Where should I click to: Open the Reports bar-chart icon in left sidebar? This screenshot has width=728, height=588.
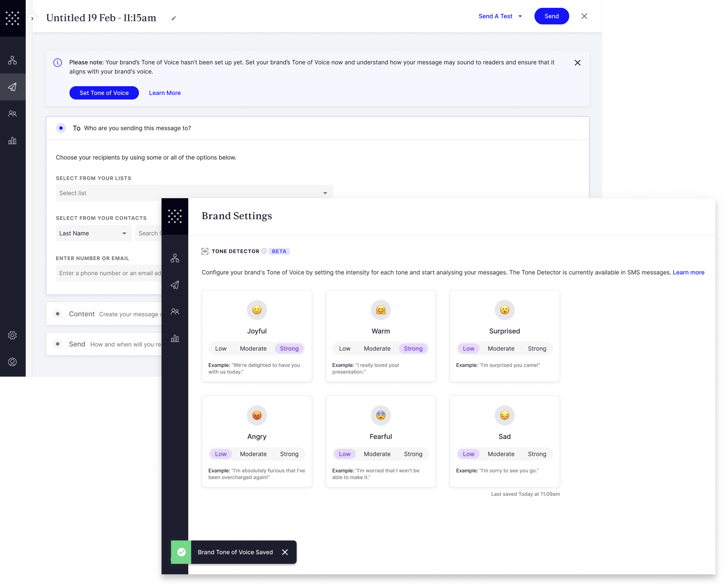click(x=13, y=141)
